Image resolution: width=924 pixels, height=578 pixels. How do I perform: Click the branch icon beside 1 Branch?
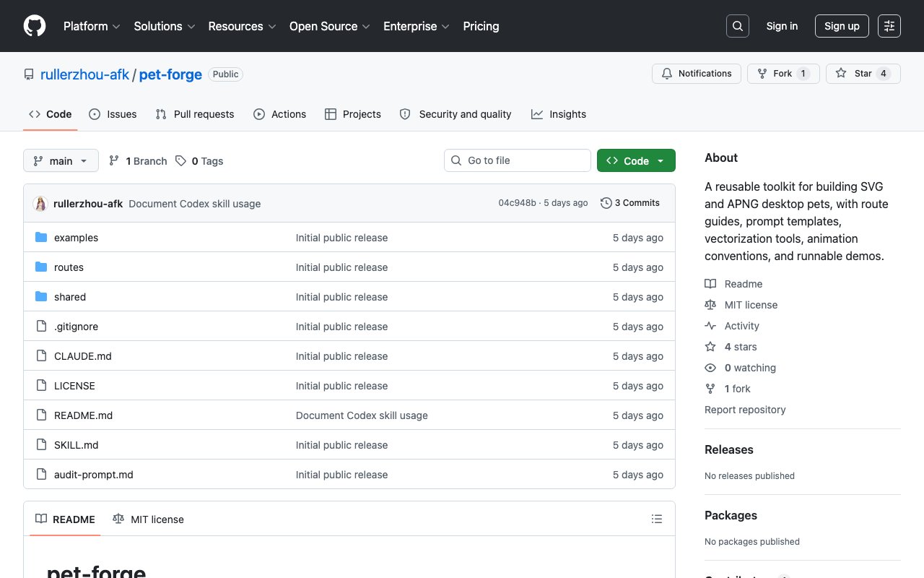(x=114, y=161)
